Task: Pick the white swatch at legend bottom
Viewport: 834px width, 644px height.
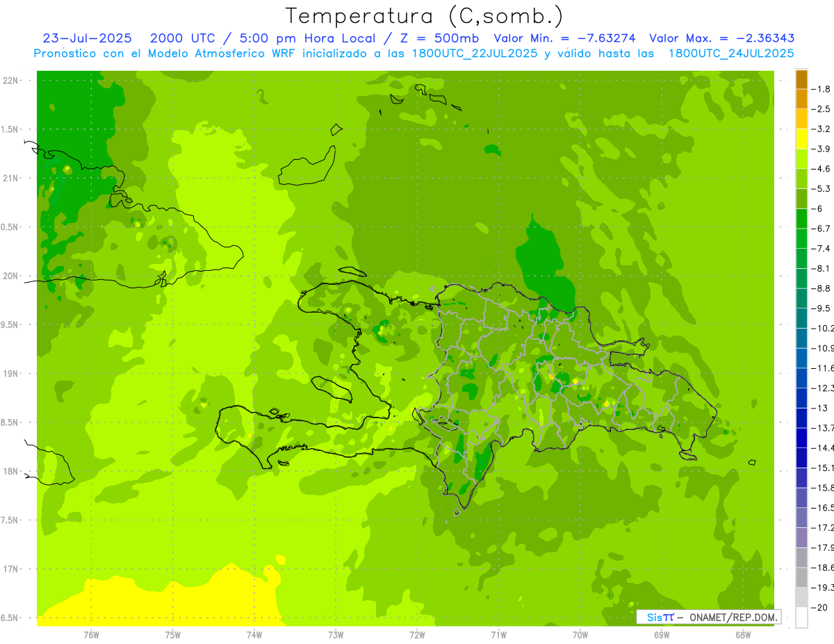Action: click(x=801, y=617)
